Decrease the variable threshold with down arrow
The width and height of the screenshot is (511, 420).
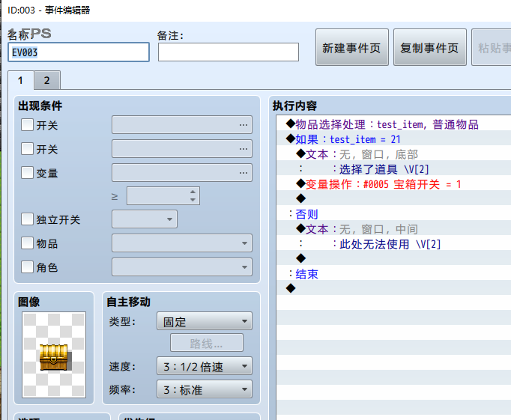click(193, 200)
